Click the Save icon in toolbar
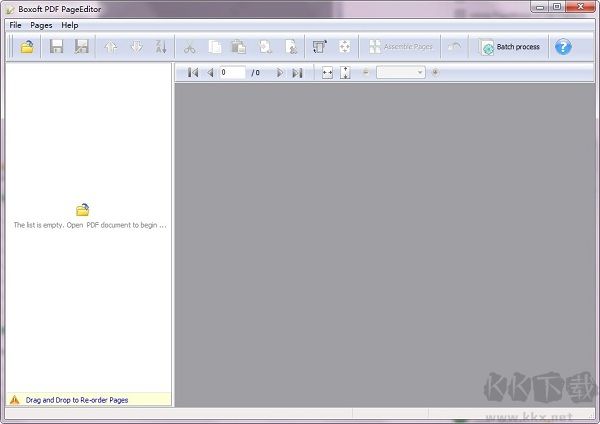 point(56,47)
